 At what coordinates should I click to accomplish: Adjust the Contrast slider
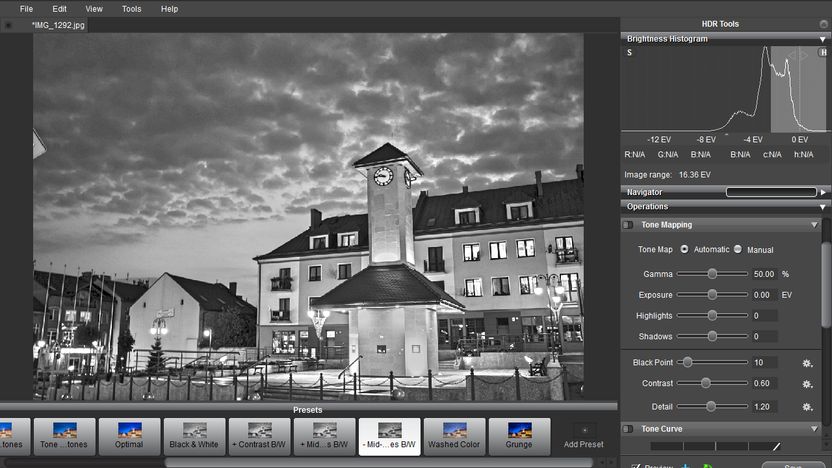point(712,383)
